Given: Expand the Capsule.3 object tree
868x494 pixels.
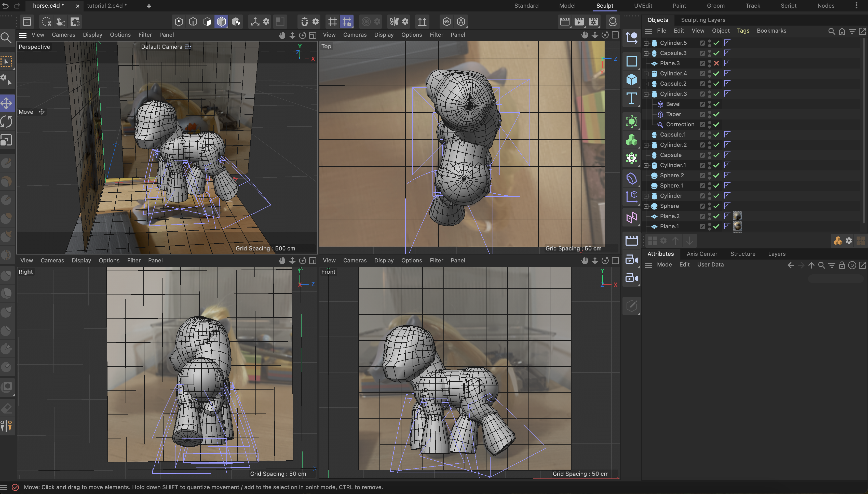Looking at the screenshot, I should [646, 53].
